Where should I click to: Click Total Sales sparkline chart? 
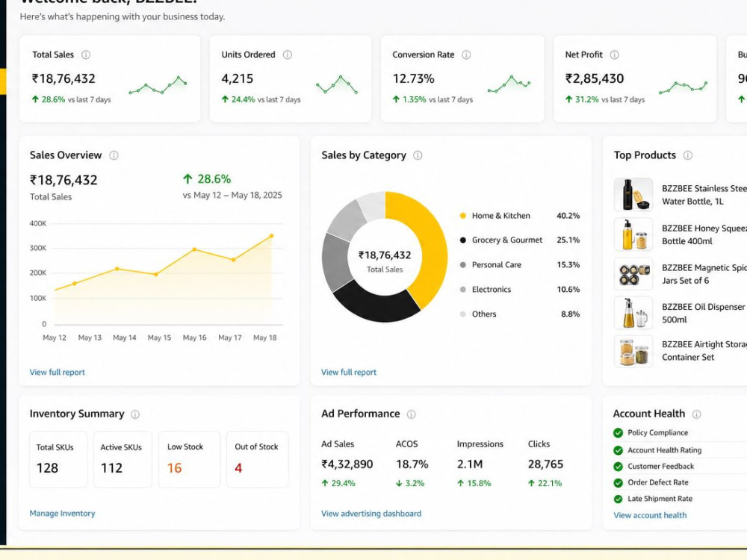click(158, 85)
